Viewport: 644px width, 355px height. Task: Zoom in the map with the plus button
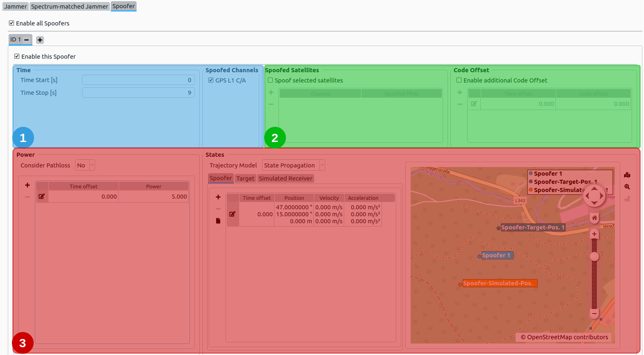pyautogui.click(x=594, y=234)
